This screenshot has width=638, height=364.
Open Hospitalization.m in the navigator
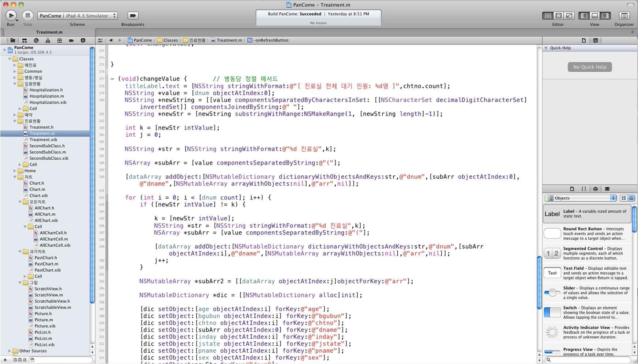(46, 96)
